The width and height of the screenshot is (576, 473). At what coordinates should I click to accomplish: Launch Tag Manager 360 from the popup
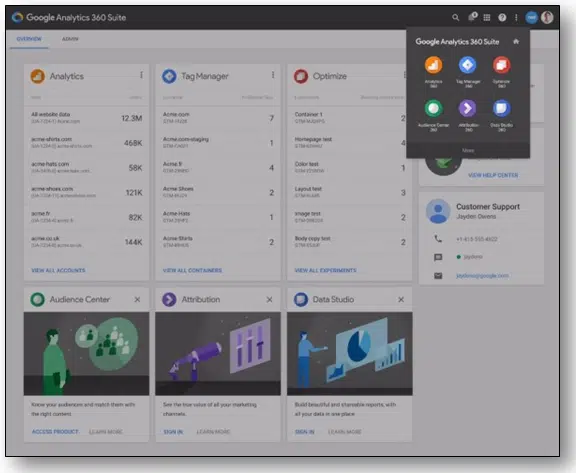(x=468, y=72)
